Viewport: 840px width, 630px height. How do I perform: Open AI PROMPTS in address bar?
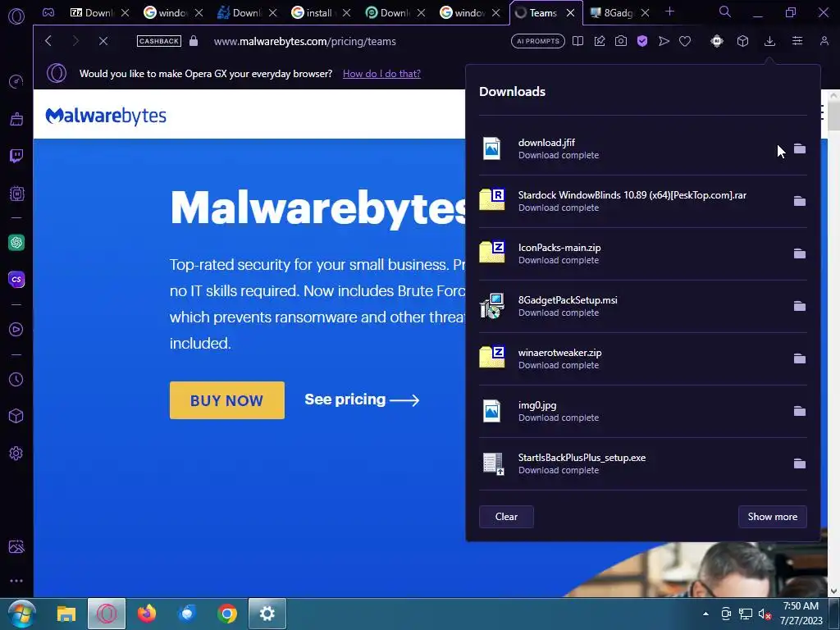(x=538, y=41)
